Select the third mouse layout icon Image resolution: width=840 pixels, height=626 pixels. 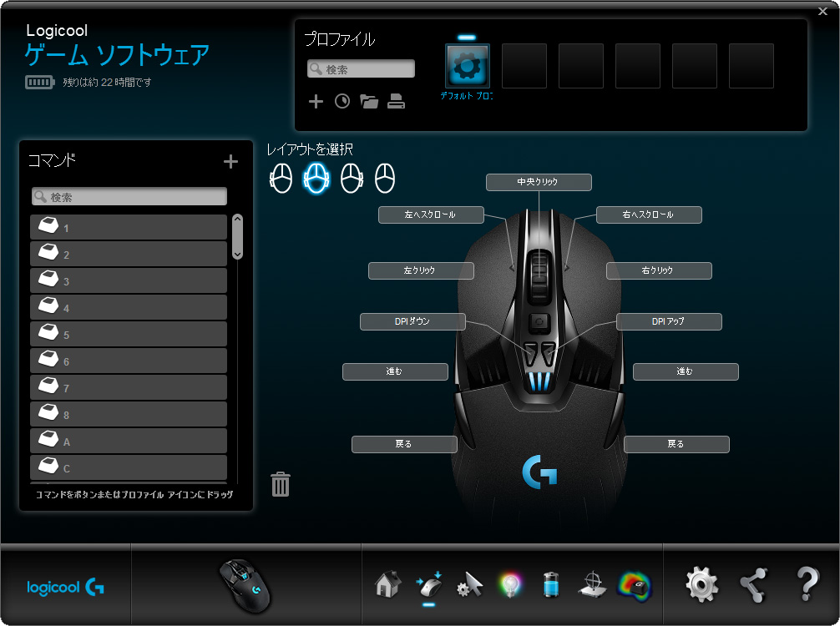(x=352, y=179)
